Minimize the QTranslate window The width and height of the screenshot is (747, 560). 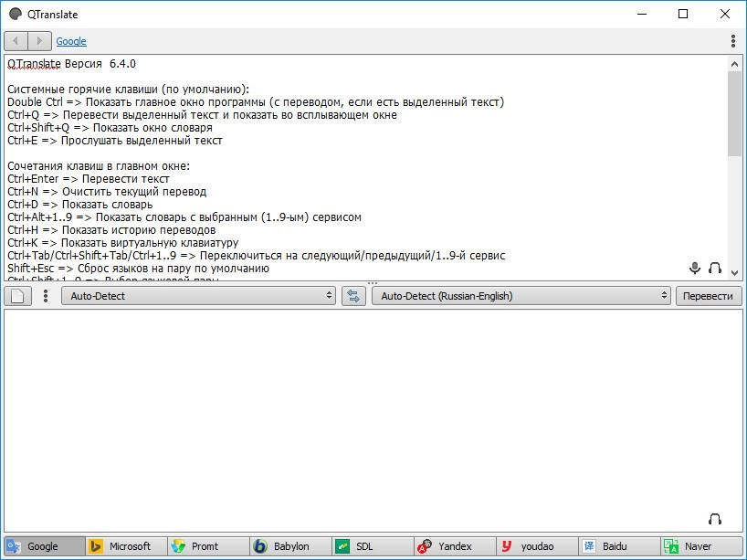point(642,14)
